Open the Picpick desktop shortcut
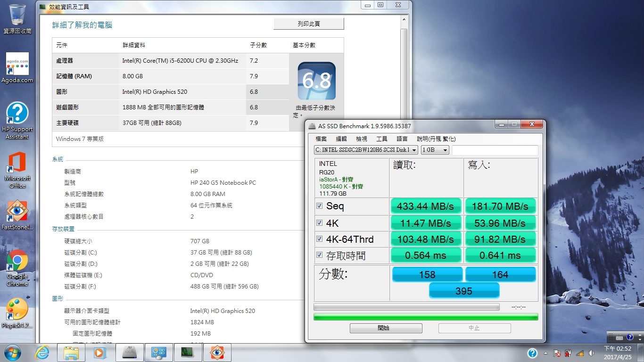 click(x=17, y=313)
